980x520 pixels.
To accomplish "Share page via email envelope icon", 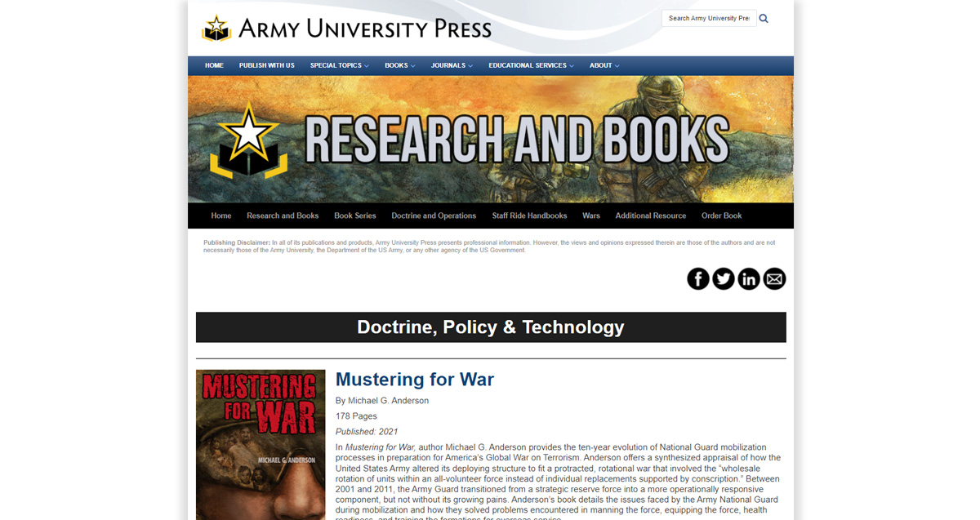I will pos(774,279).
